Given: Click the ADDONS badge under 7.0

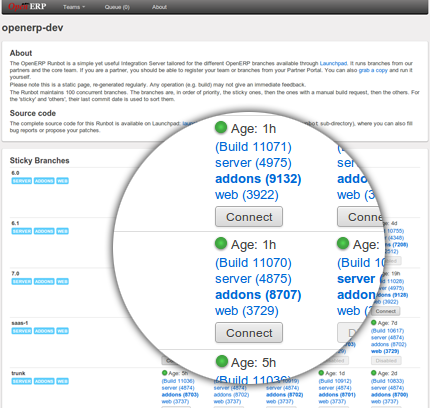Looking at the screenshot, I should click(x=44, y=281).
